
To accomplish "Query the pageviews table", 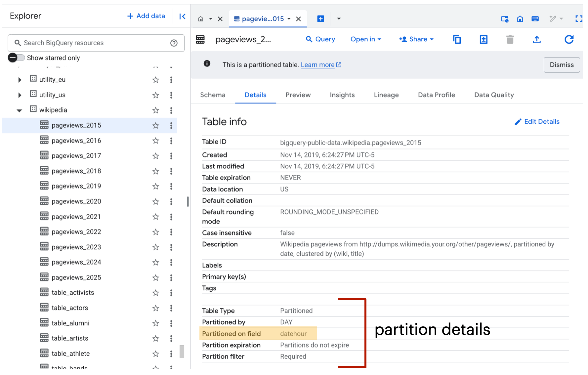I will (x=320, y=39).
